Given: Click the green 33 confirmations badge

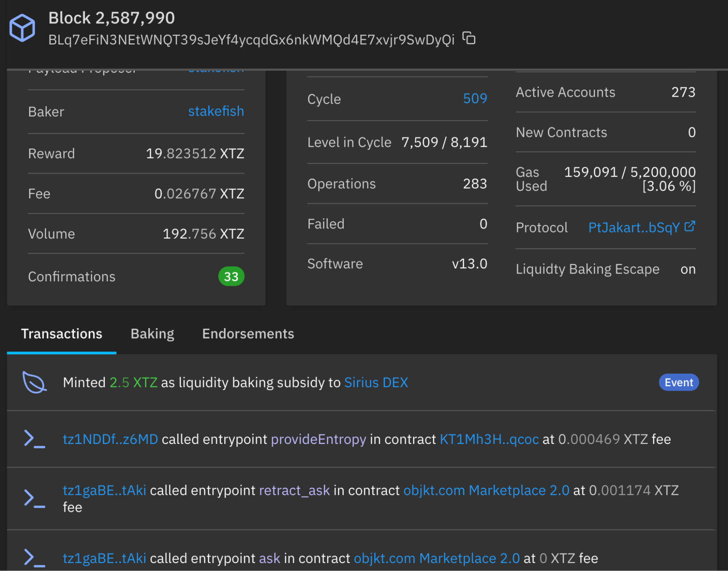Looking at the screenshot, I should [231, 276].
